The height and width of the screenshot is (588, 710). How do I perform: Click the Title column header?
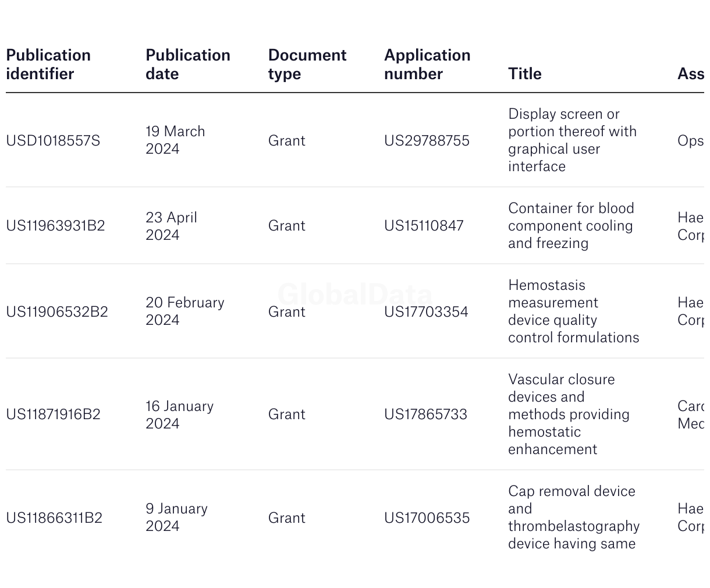tap(525, 74)
